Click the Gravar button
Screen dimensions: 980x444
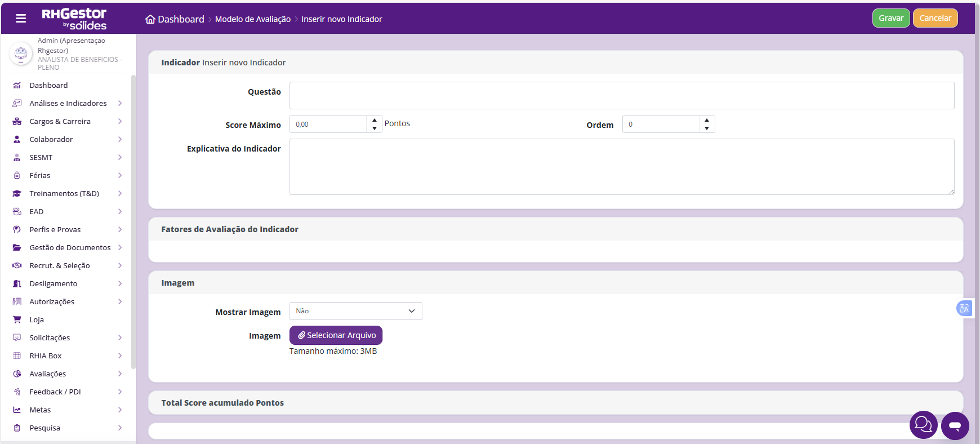click(x=891, y=18)
